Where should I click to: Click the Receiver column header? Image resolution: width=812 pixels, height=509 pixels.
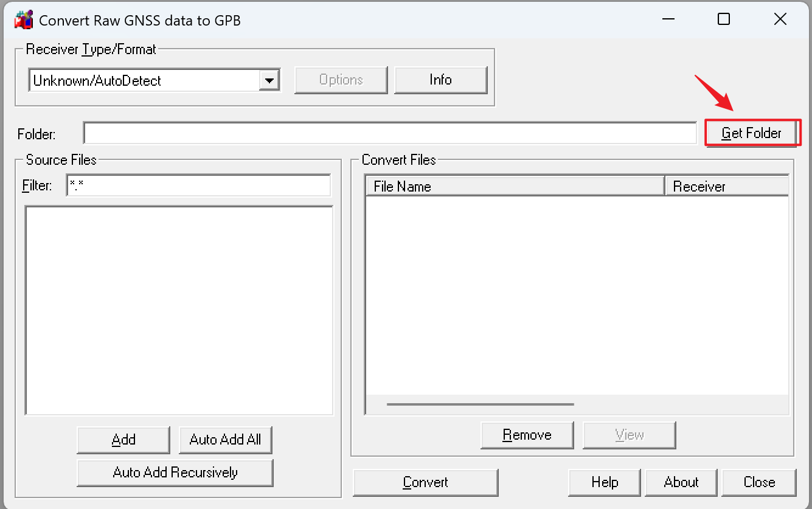pos(727,186)
